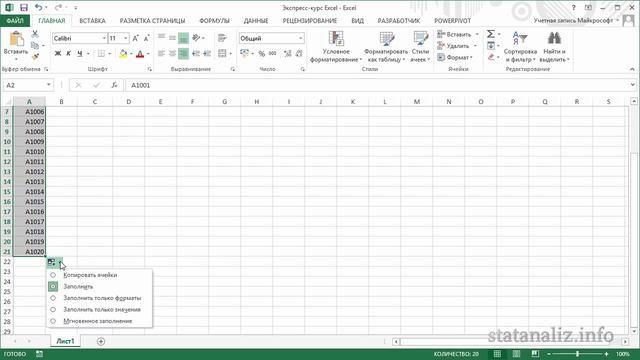Screen dimensions: 640x360
Task: Collapse the ribbon with the chevron
Action: pyautogui.click(x=632, y=69)
